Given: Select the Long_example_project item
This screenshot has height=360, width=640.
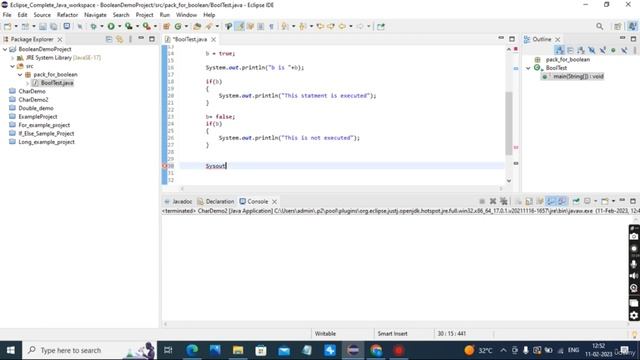Looking at the screenshot, I should [46, 142].
